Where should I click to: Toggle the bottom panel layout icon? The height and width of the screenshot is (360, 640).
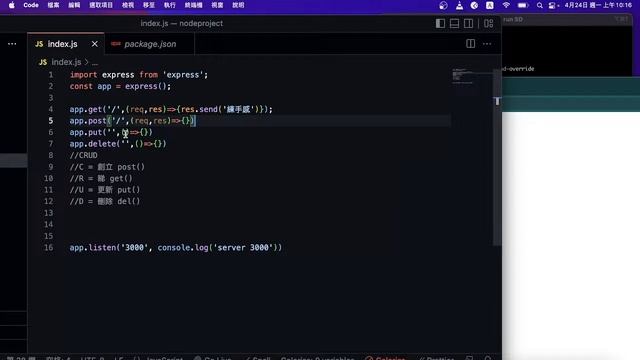click(x=454, y=24)
